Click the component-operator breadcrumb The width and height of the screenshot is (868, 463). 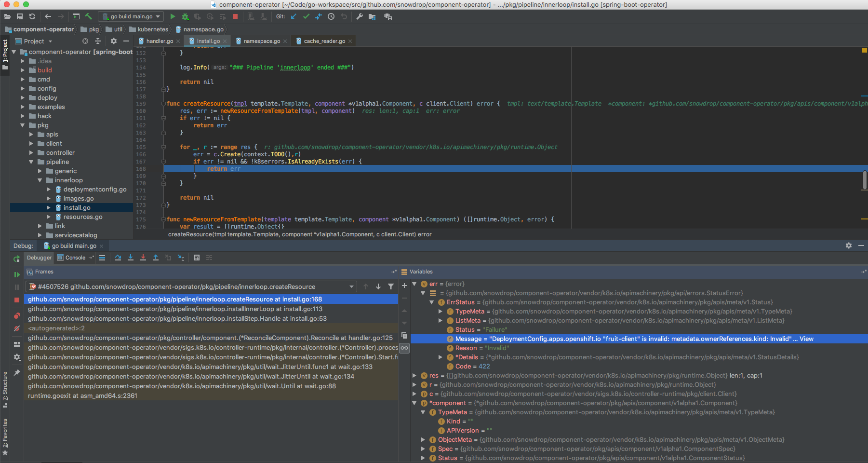(39, 29)
